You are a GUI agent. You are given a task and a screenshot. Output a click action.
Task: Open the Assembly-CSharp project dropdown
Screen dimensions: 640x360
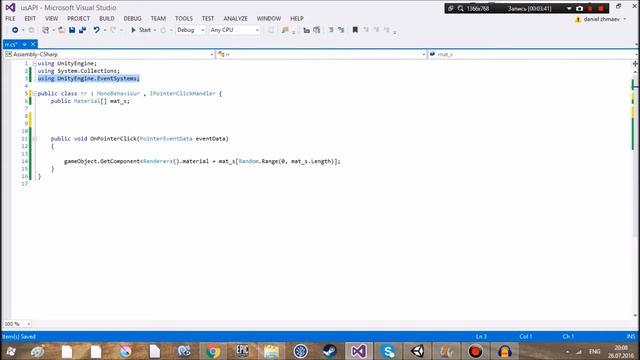pyautogui.click(x=109, y=54)
